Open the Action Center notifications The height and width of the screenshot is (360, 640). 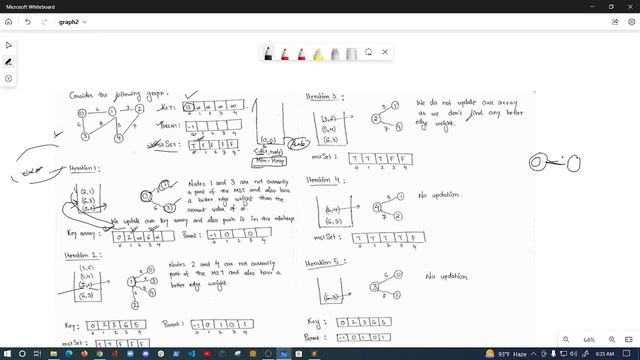pyautogui.click(x=627, y=354)
